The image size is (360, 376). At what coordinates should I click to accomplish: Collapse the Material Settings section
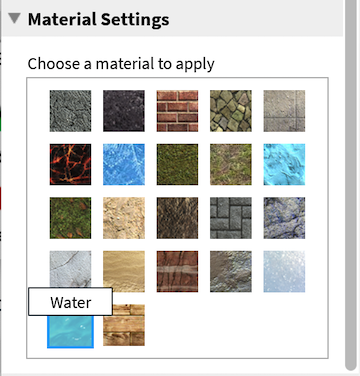pos(14,18)
